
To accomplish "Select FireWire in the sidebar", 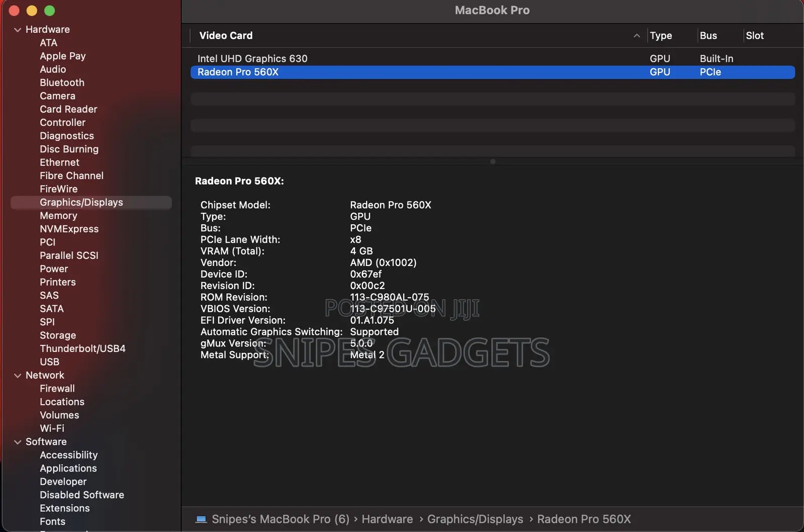I will coord(58,189).
